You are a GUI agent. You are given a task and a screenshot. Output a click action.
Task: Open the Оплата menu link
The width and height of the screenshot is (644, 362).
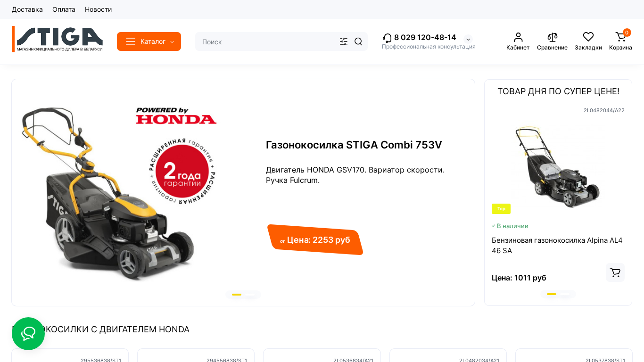64,9
